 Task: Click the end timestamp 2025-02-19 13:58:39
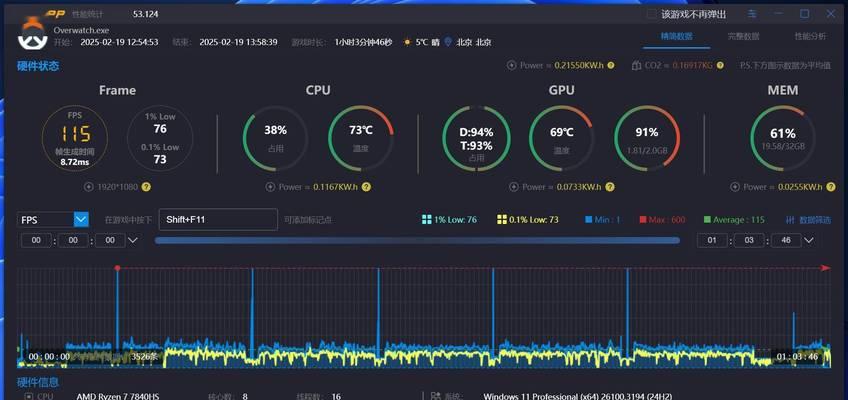pos(238,42)
